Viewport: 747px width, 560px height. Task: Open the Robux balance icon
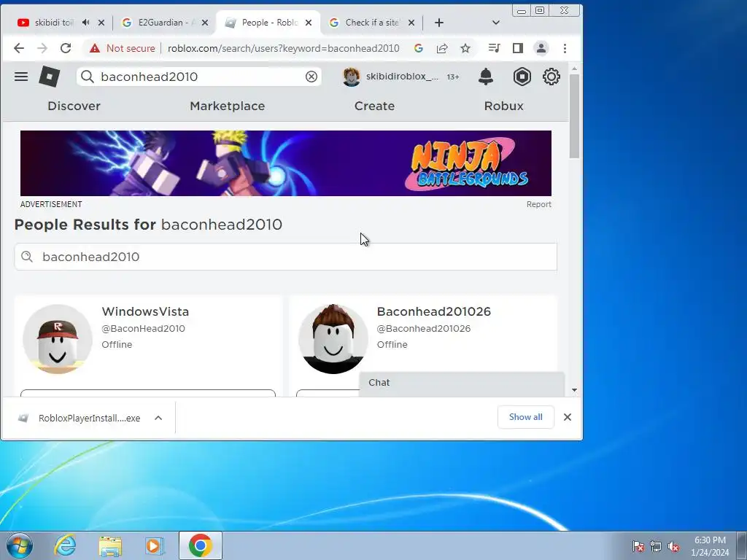pos(522,77)
